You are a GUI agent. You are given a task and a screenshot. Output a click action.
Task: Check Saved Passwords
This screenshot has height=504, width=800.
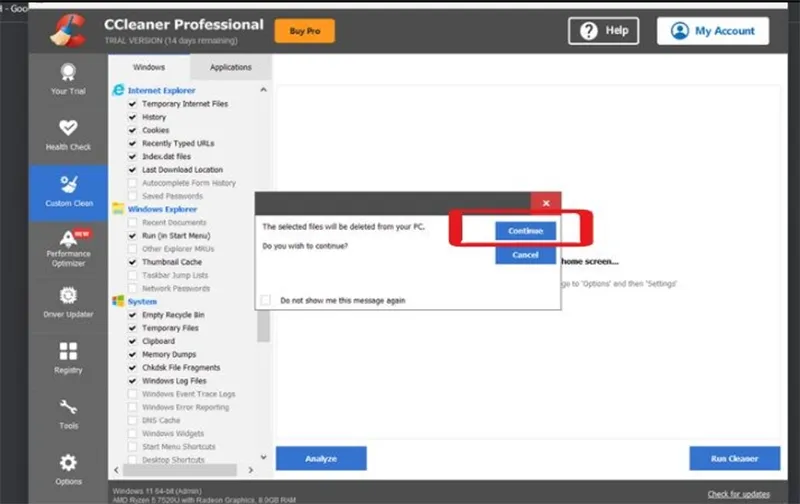click(132, 196)
